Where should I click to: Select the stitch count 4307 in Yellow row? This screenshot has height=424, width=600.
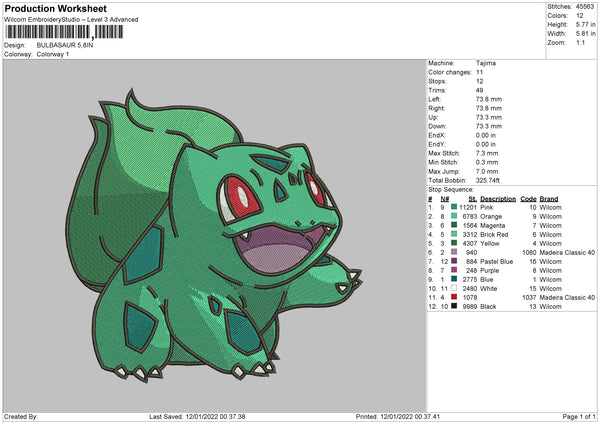(x=470, y=243)
